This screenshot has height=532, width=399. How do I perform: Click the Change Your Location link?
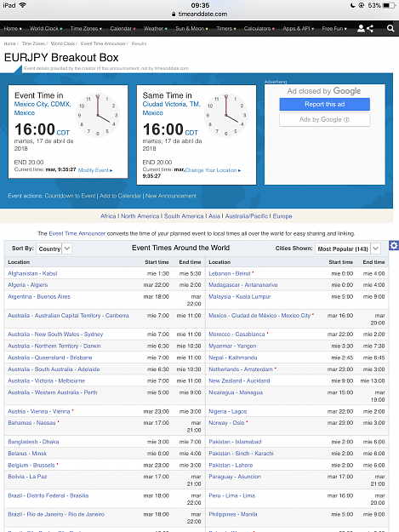pos(213,170)
